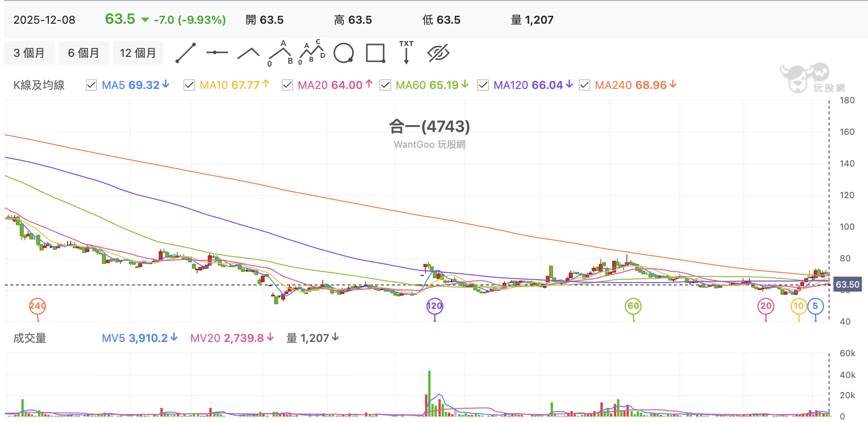Uncheck the MA5 moving average checkbox

point(91,85)
